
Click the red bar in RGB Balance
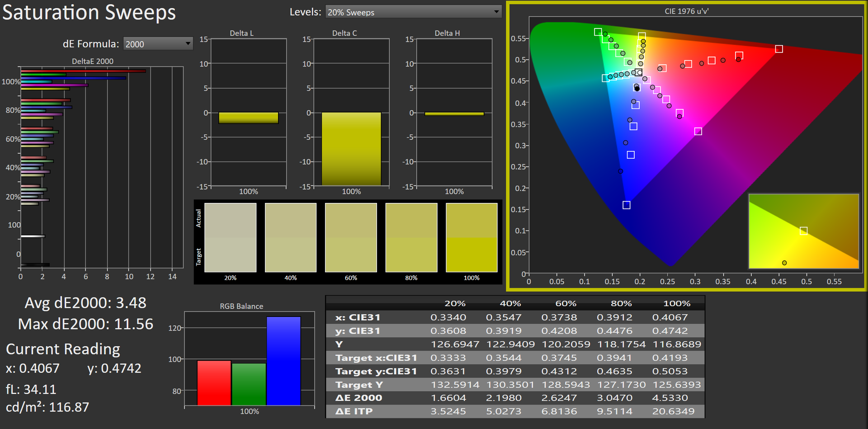click(214, 383)
